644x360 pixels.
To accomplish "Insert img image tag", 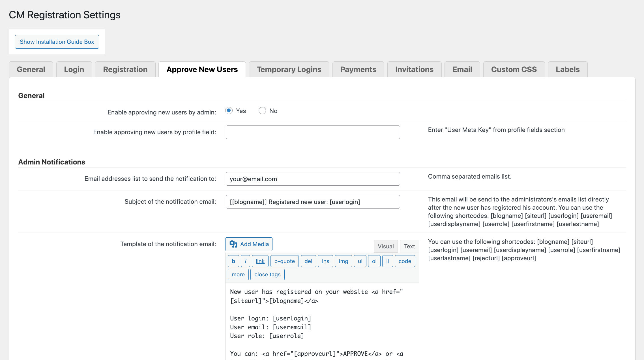I will pos(344,261).
